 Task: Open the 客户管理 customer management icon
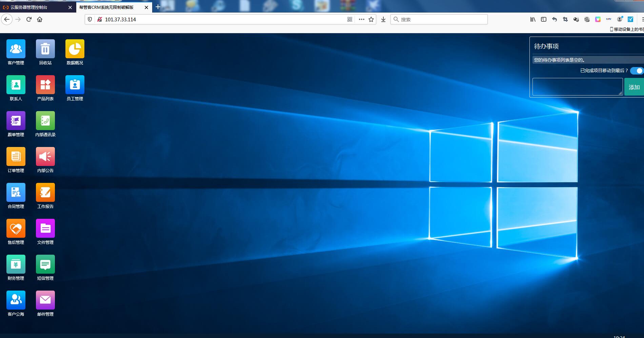click(x=16, y=49)
